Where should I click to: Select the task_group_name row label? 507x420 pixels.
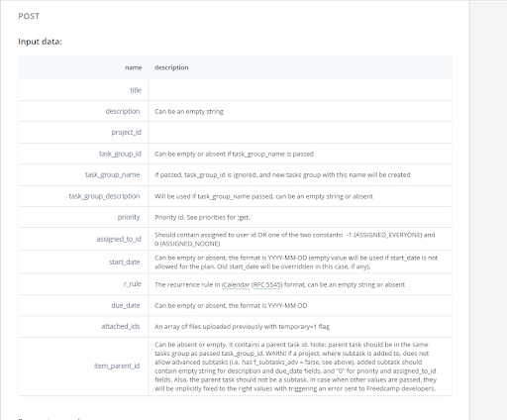click(113, 174)
